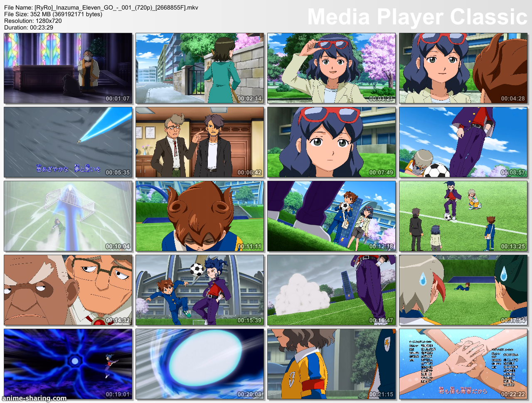Select the thumbnail stamped 00:12:18
Screen dimensions: 532x403
coord(332,216)
